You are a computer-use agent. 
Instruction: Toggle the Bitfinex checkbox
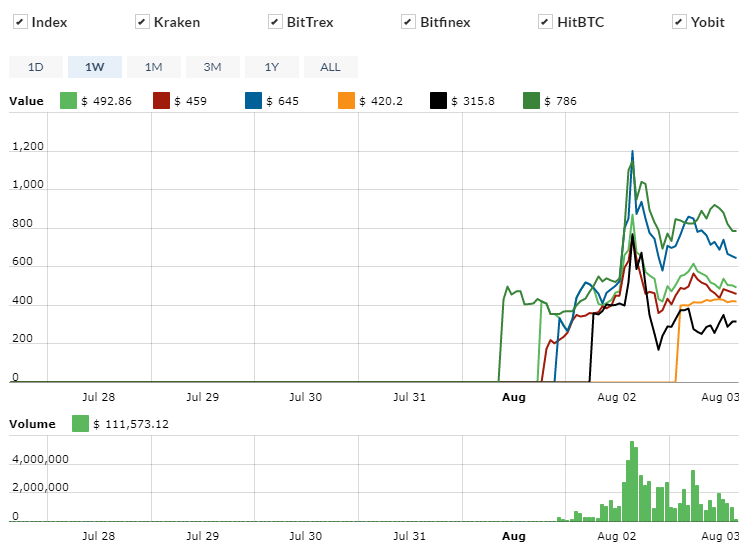click(408, 22)
